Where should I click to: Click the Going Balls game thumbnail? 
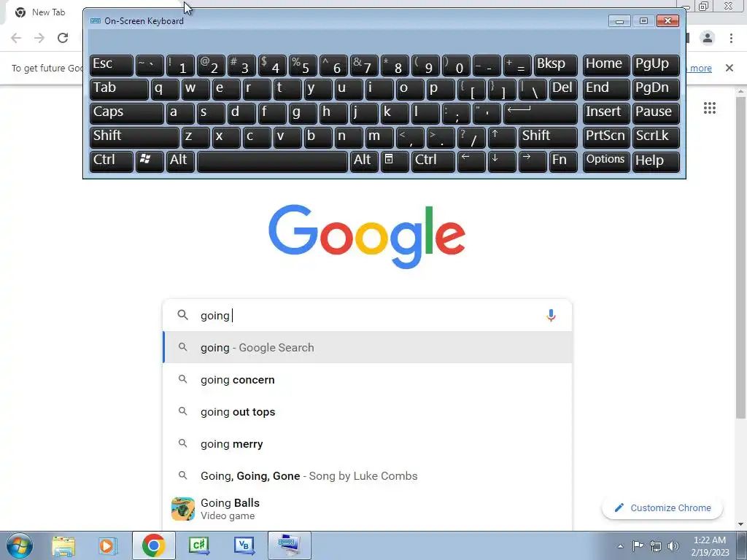pyautogui.click(x=183, y=509)
